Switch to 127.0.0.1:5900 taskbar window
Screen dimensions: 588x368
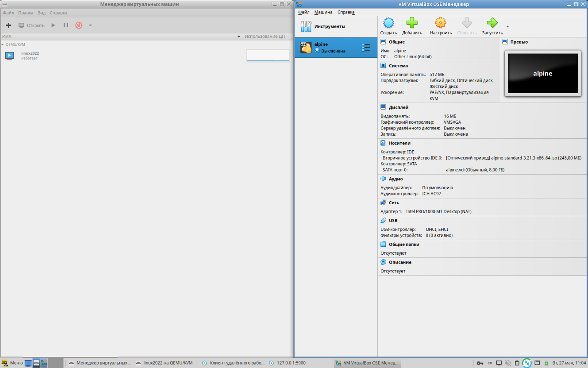coord(288,363)
